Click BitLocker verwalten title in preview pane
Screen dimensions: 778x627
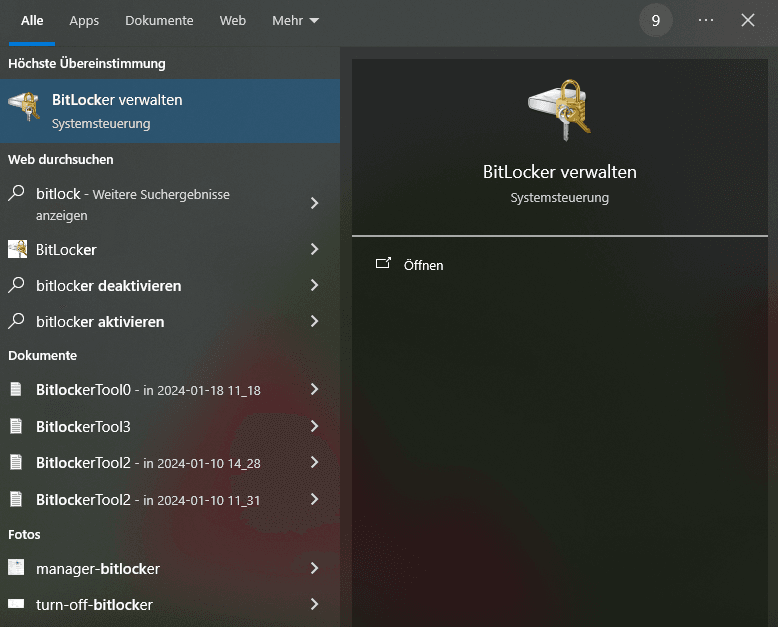pyautogui.click(x=559, y=172)
